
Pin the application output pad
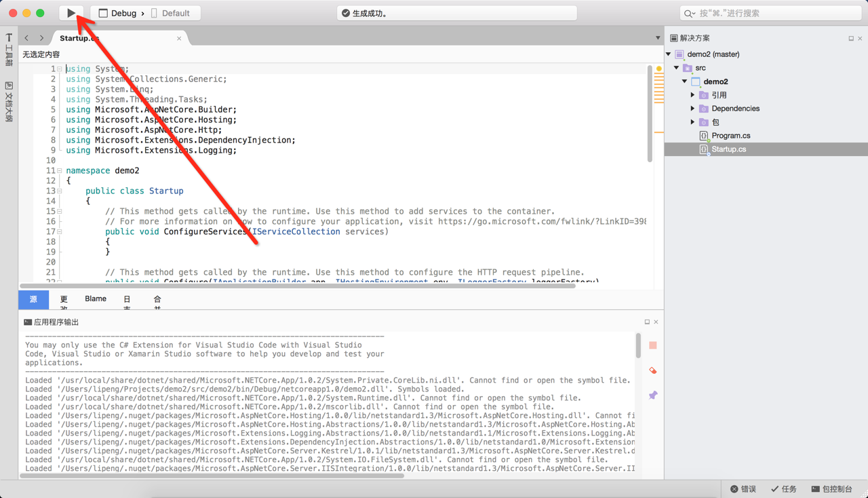coord(653,395)
